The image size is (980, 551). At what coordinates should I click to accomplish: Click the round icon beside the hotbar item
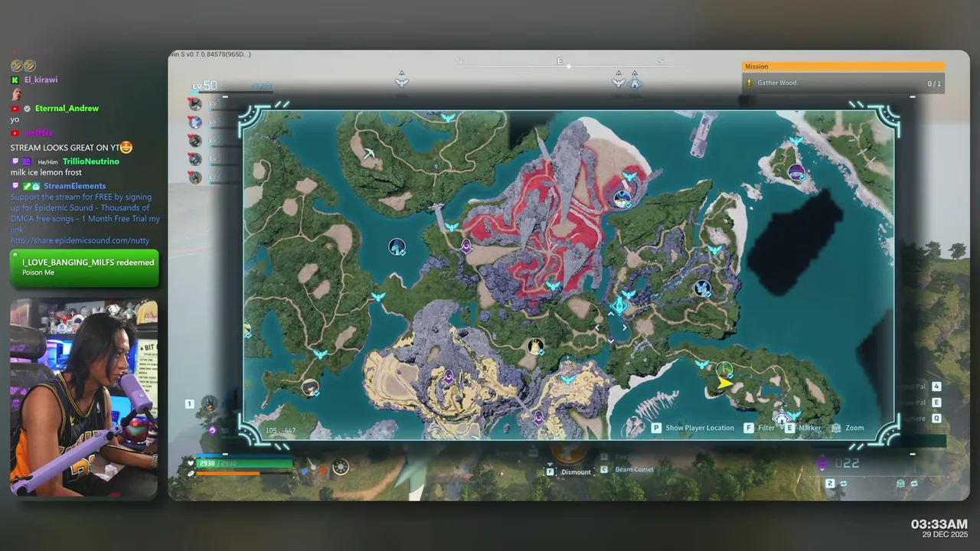341,466
